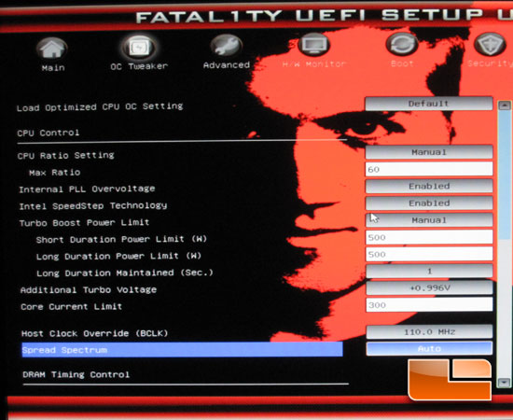
Task: Open Host Clock Override 110.0 MHz dropdown
Action: pos(429,332)
